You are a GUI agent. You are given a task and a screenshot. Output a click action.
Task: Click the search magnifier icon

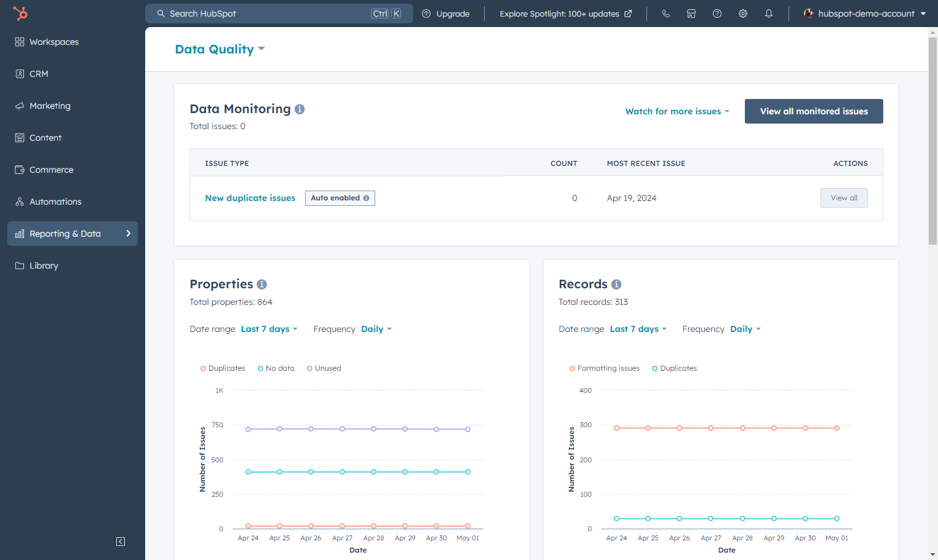(x=161, y=14)
